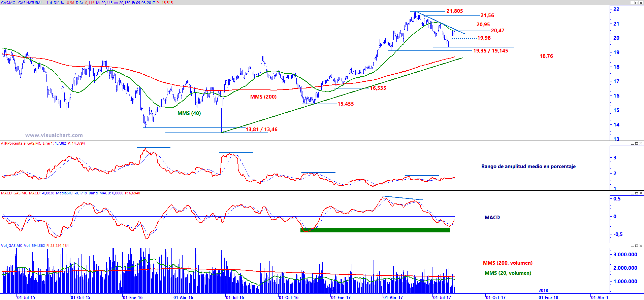Screen dimensions: 644x300
Task: Click the green support bar in the MACD panel
Action: tap(375, 230)
